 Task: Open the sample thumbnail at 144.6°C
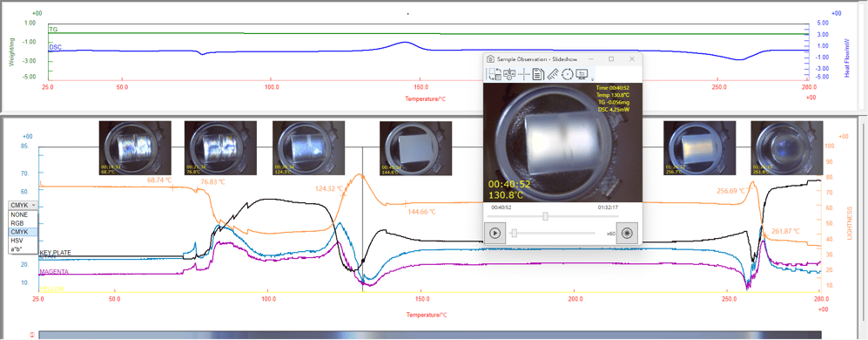(416, 147)
